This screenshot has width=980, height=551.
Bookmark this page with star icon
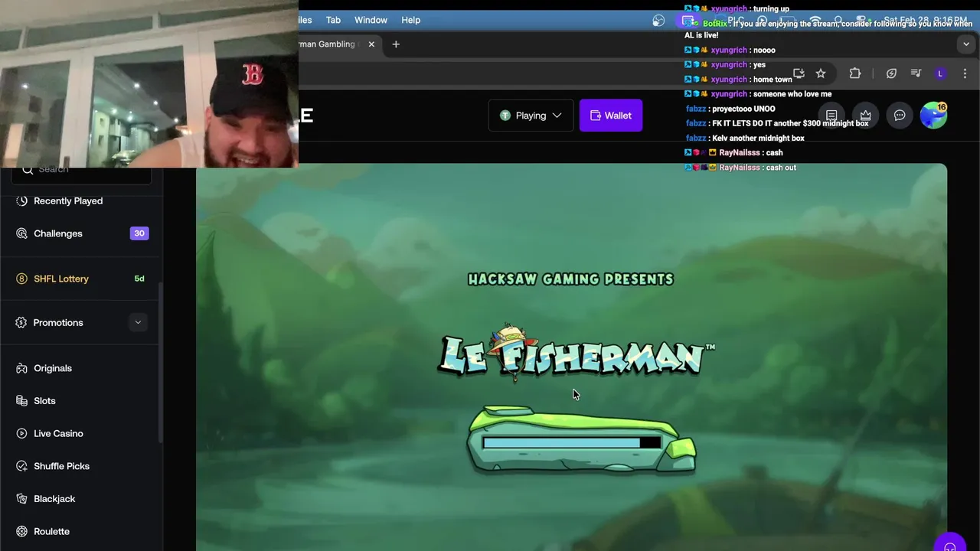pos(821,73)
